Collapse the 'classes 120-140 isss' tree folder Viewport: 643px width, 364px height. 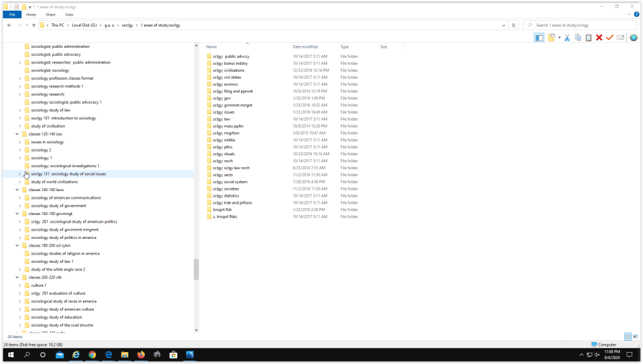coord(18,134)
